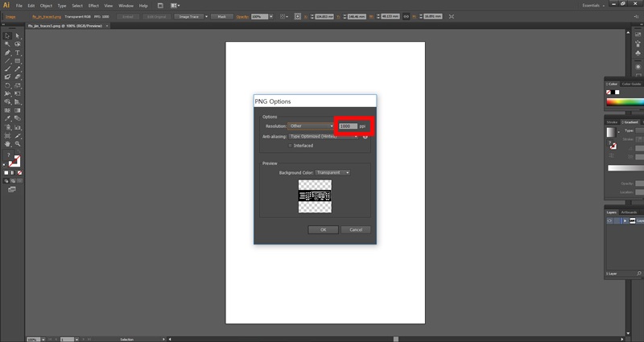644x342 pixels.
Task: Click the resolution ppi input field
Action: tap(348, 126)
